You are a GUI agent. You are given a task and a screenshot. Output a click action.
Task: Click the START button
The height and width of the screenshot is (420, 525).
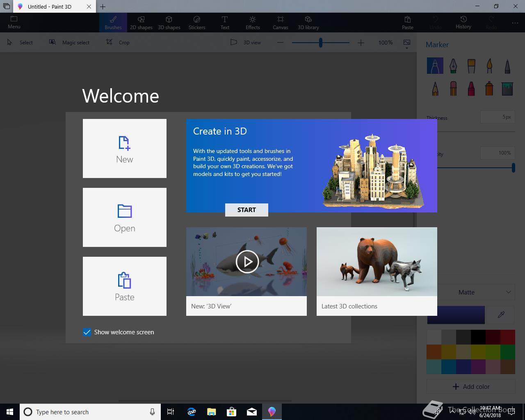(x=247, y=210)
